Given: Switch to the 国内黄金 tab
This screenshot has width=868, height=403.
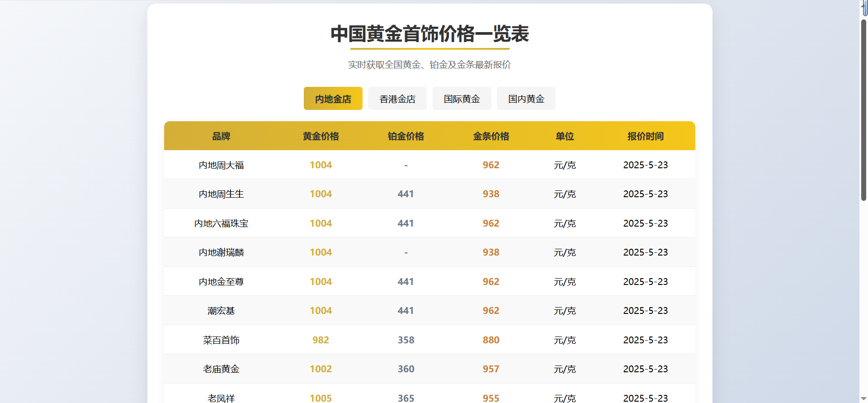Looking at the screenshot, I should 526,99.
